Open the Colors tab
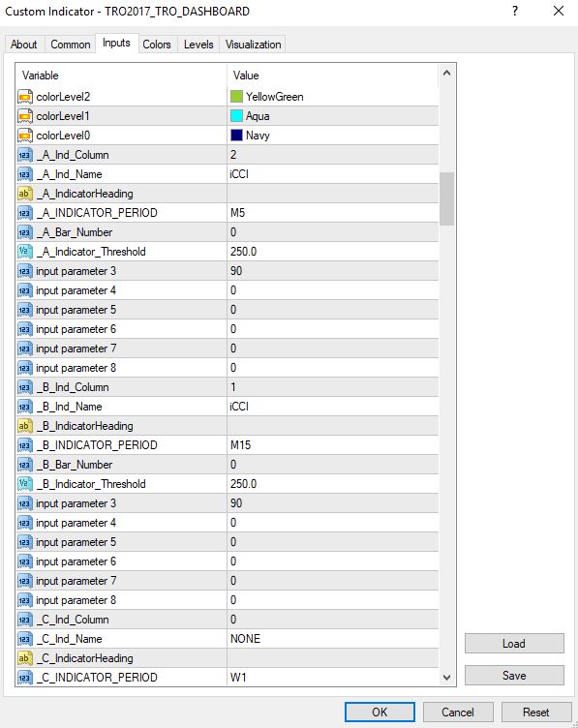Screen dimensions: 578x728 (x=157, y=45)
